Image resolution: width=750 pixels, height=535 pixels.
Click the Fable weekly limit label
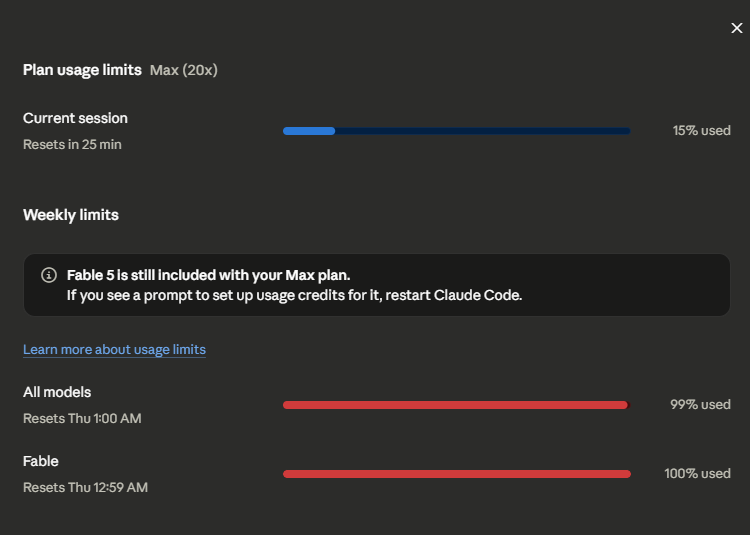click(x=41, y=461)
